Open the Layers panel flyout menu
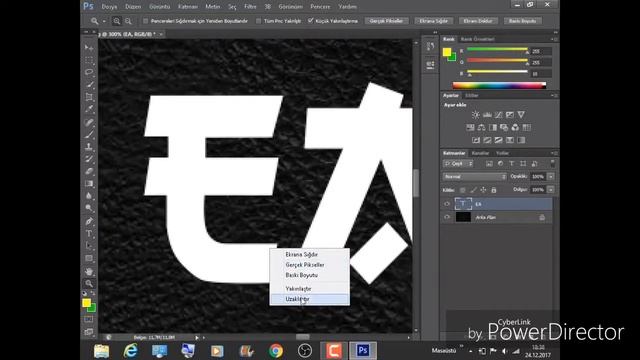640x360 pixels. coord(554,153)
